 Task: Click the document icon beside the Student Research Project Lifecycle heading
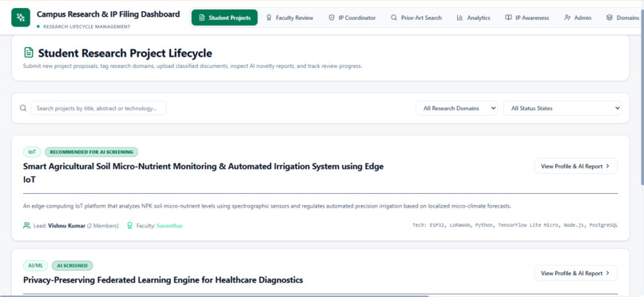pyautogui.click(x=28, y=53)
